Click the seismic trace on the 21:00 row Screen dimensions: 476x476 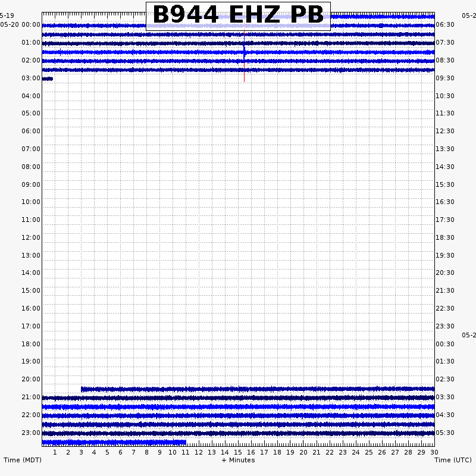(239, 397)
